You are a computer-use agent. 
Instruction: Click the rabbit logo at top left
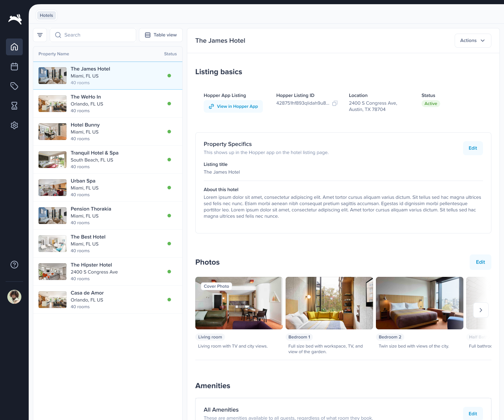(15, 19)
